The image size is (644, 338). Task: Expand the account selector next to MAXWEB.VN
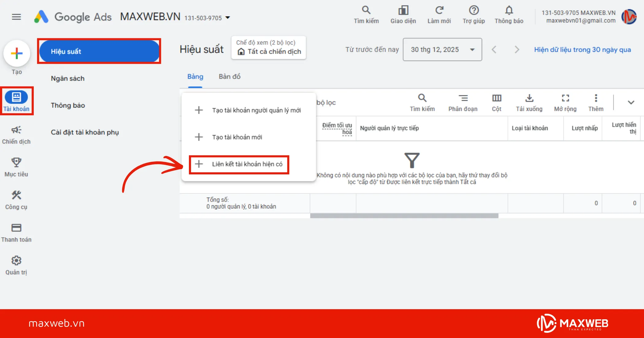click(x=228, y=18)
